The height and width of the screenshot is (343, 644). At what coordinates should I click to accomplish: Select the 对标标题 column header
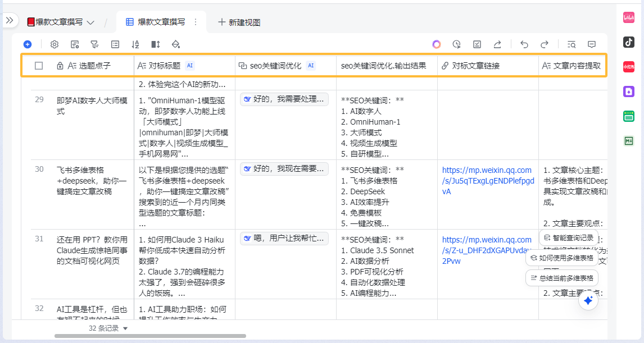[x=184, y=66]
